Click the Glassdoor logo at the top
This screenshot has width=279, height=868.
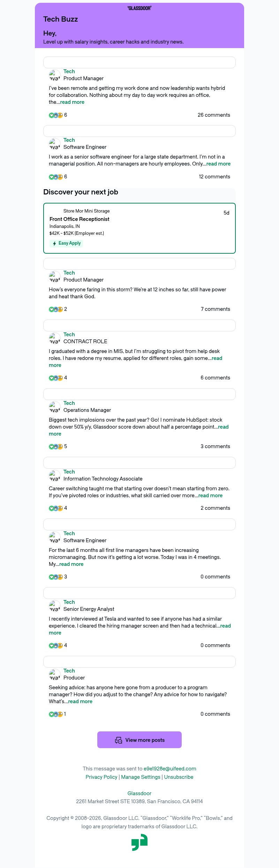coord(139,8)
